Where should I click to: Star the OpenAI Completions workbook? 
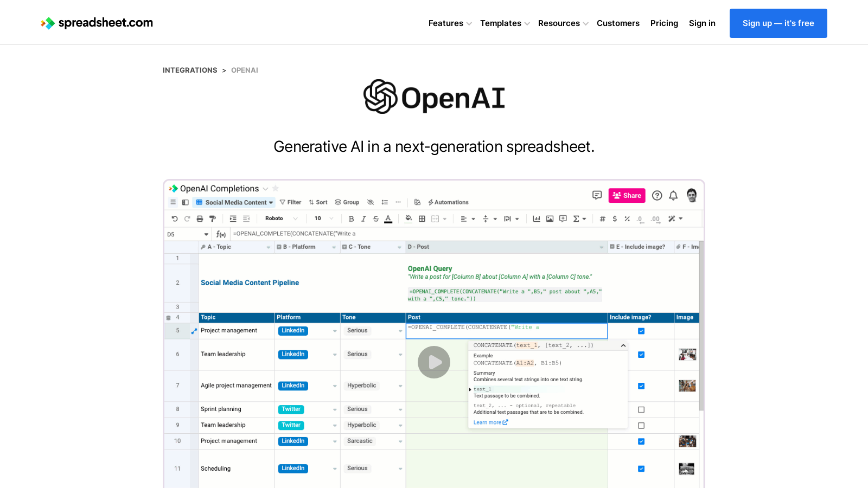coord(276,188)
